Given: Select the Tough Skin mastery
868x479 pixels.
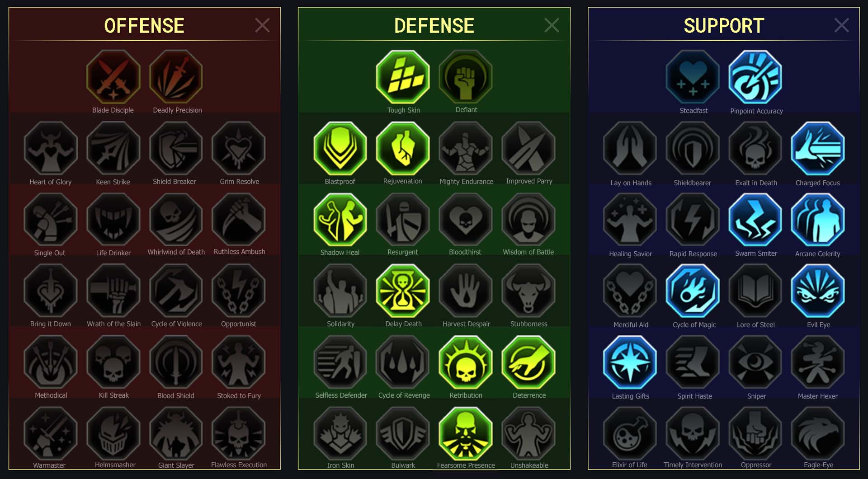Looking at the screenshot, I should [403, 77].
